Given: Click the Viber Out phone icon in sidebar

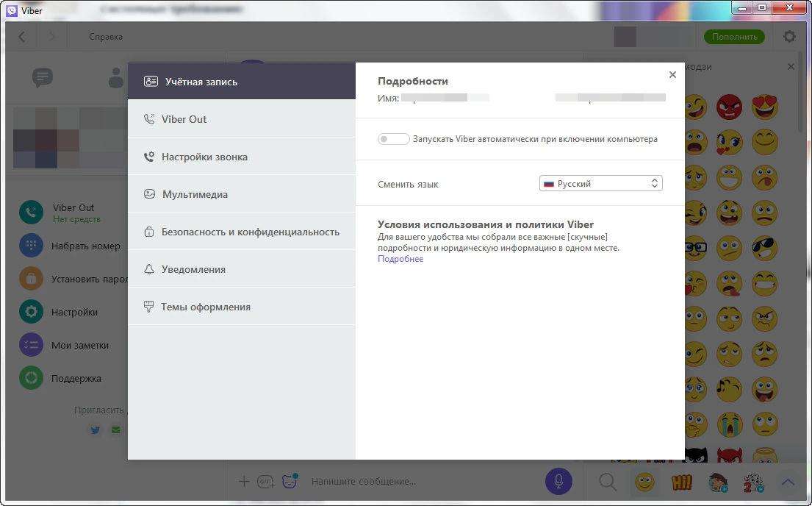Looking at the screenshot, I should tap(31, 212).
